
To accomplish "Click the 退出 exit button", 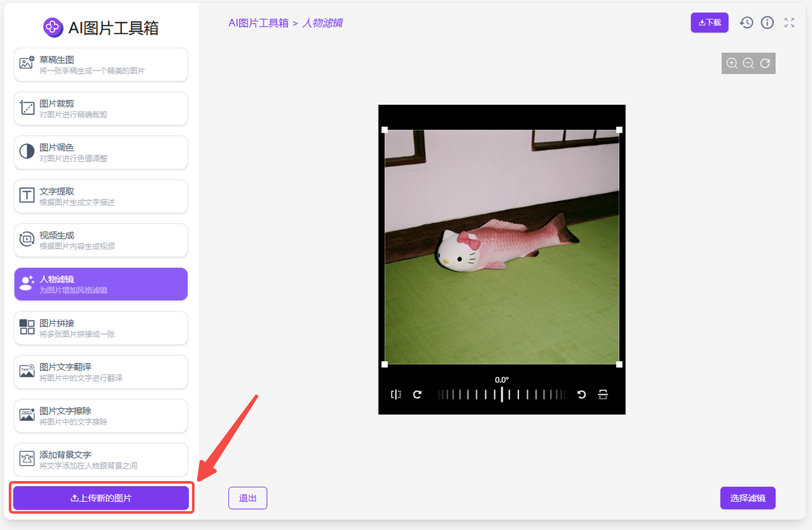I will 247,498.
